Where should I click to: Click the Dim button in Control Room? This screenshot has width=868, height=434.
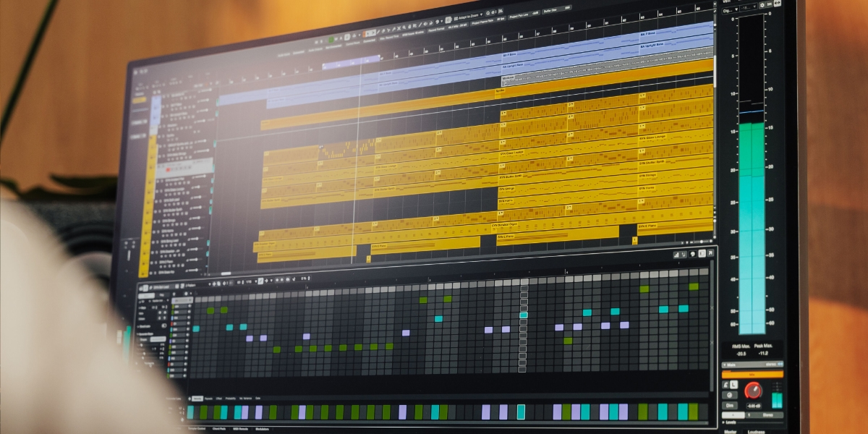pyautogui.click(x=730, y=405)
